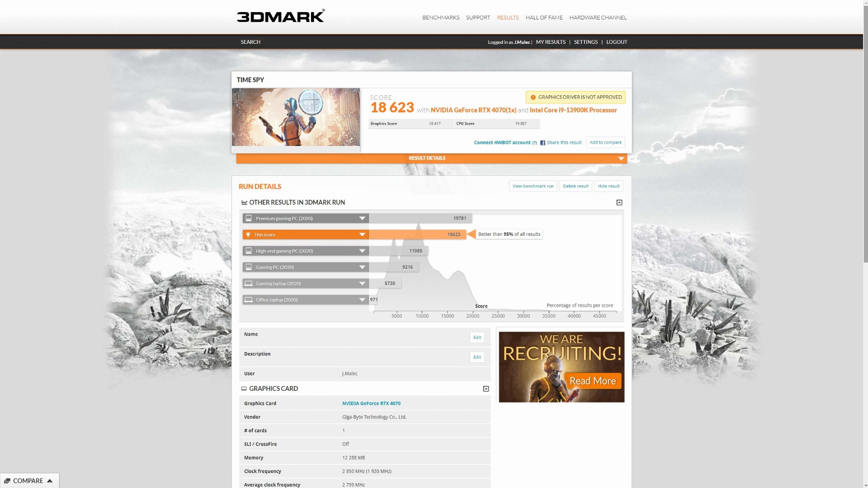This screenshot has height=488, width=868.
Task: Open My Results page
Action: pyautogui.click(x=551, y=42)
